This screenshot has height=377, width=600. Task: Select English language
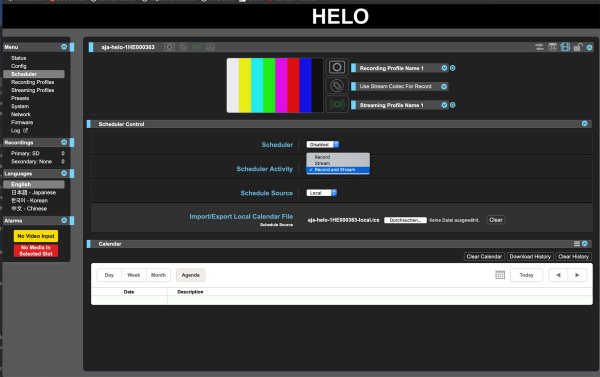pyautogui.click(x=34, y=184)
